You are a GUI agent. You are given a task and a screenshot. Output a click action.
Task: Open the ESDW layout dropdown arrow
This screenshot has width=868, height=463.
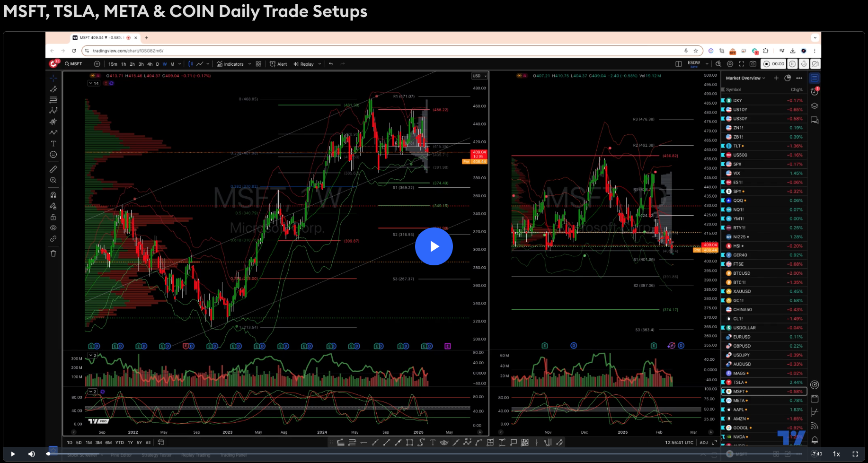pos(707,64)
